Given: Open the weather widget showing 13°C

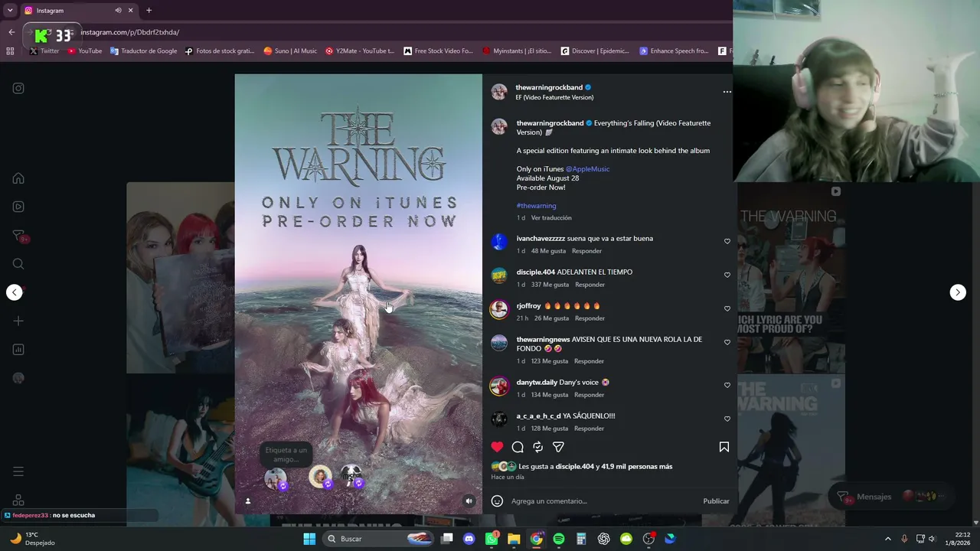Looking at the screenshot, I should 31,539.
